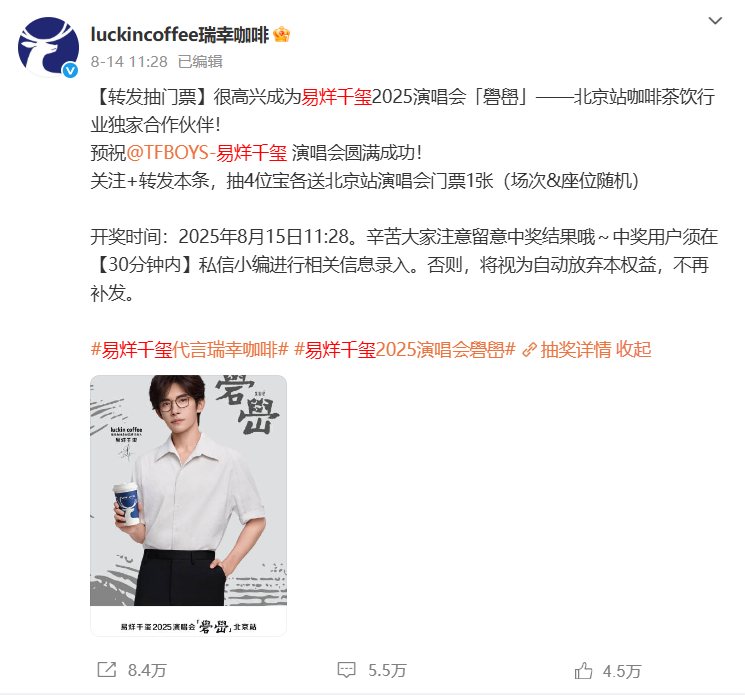
Task: Open the @TFBOYS-易烊千玺 mention
Action: [207, 153]
